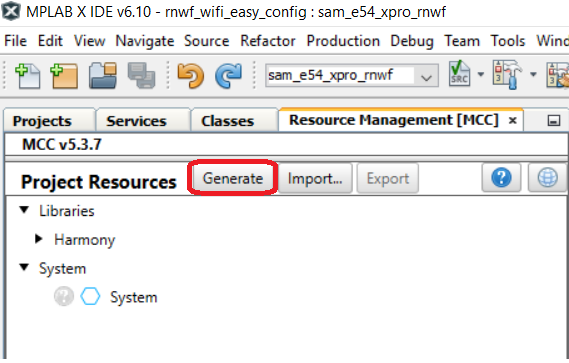Click the Set Project Configuration SRC icon
Image resolution: width=569 pixels, height=363 pixels.
[459, 74]
